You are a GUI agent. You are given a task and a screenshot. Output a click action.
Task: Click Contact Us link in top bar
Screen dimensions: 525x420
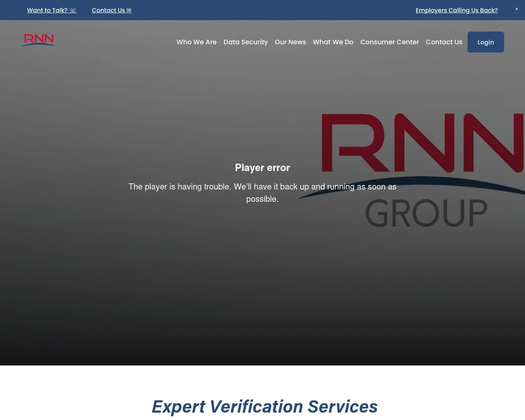coord(112,10)
